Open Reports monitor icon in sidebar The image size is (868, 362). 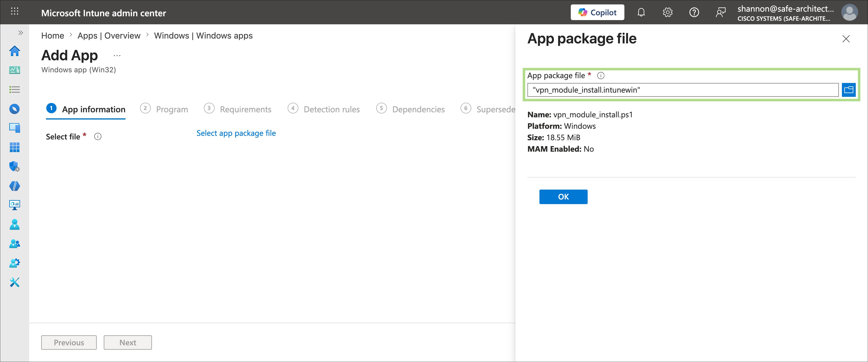click(14, 205)
